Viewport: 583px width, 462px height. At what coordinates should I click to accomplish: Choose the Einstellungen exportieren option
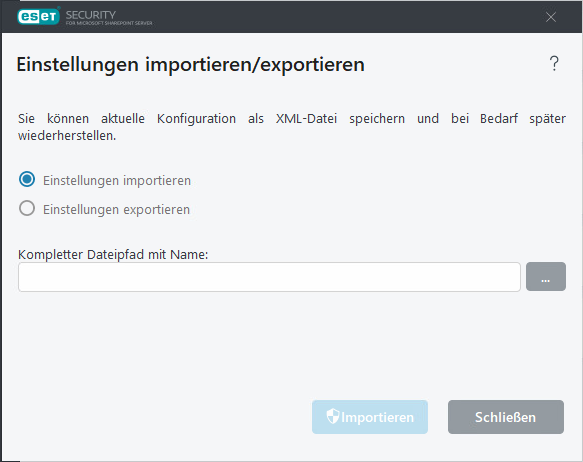coord(27,208)
